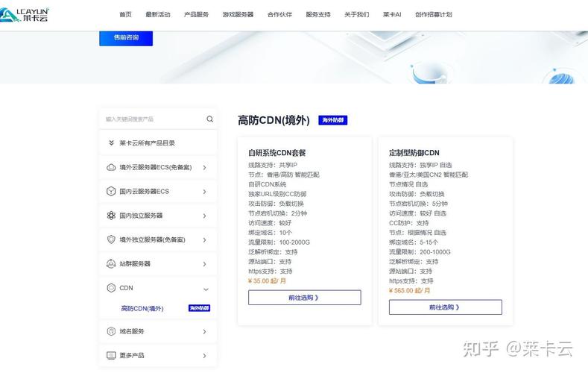Open the 产品服务 menu
588x373 pixels.
tap(196, 15)
